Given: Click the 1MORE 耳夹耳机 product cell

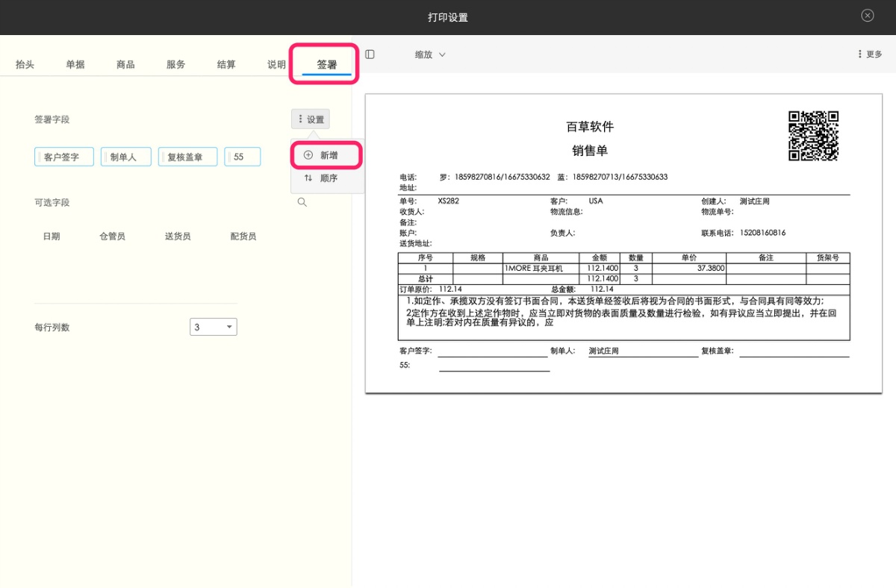Looking at the screenshot, I should click(541, 268).
